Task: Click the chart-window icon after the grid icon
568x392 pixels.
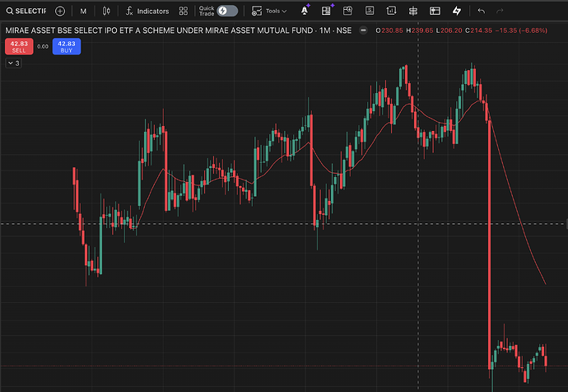Action: pos(347,11)
